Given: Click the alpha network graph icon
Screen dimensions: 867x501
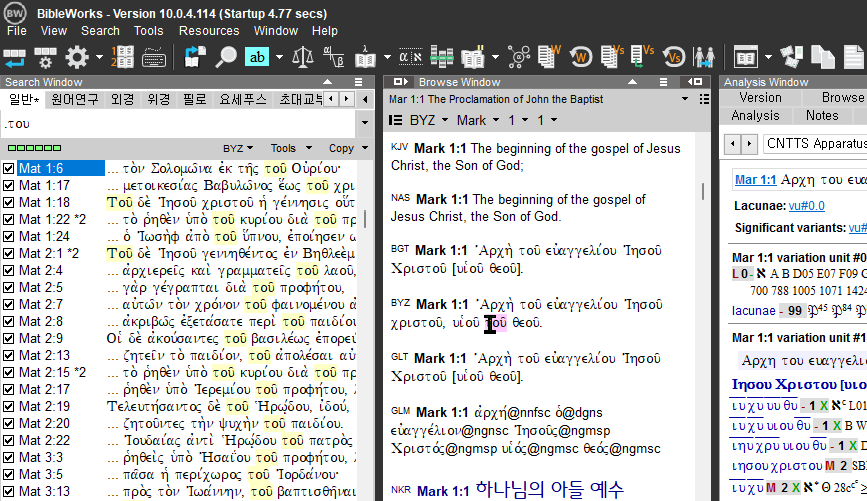Looking at the screenshot, I should point(519,57).
